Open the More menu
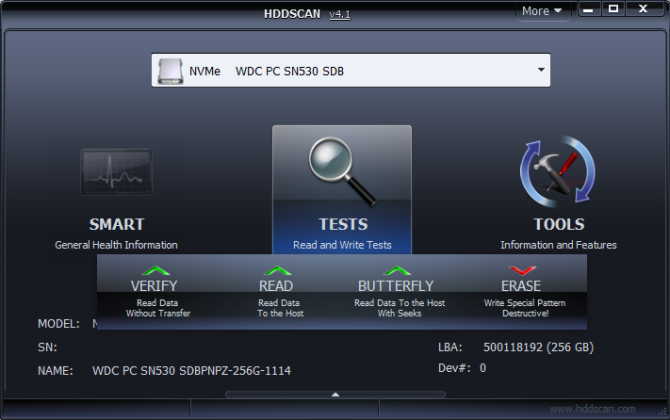The width and height of the screenshot is (670, 420). pos(542,11)
